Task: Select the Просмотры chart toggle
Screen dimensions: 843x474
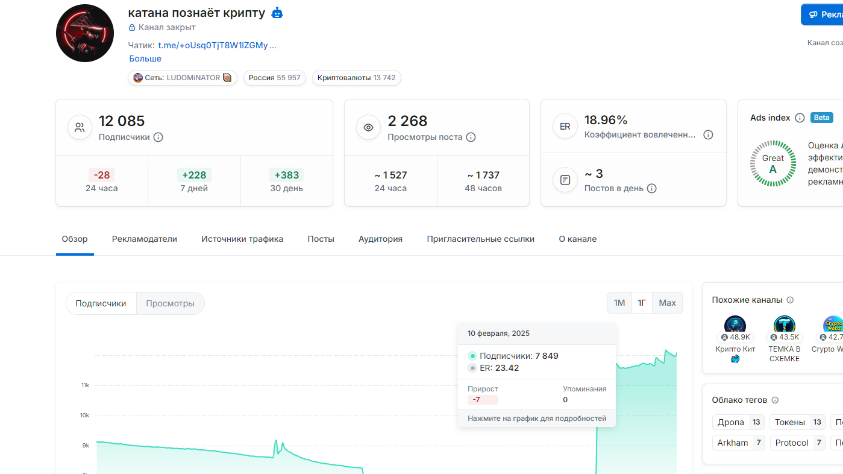Action: (170, 304)
